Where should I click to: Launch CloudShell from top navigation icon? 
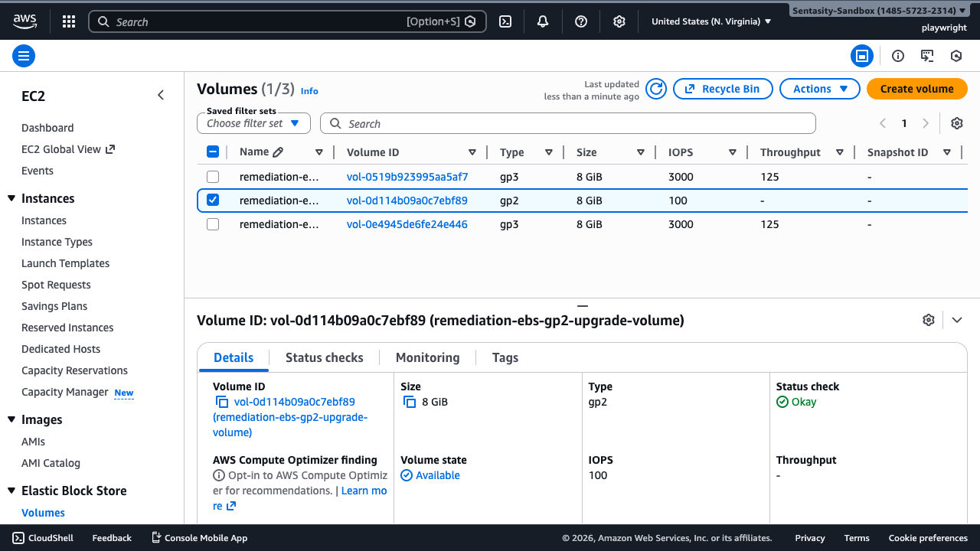(x=505, y=21)
